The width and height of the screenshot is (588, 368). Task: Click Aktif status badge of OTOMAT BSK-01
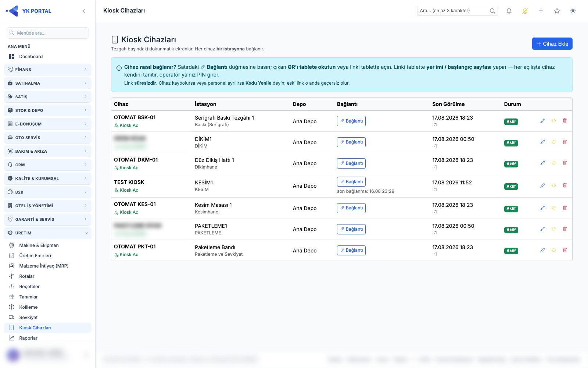tap(511, 121)
